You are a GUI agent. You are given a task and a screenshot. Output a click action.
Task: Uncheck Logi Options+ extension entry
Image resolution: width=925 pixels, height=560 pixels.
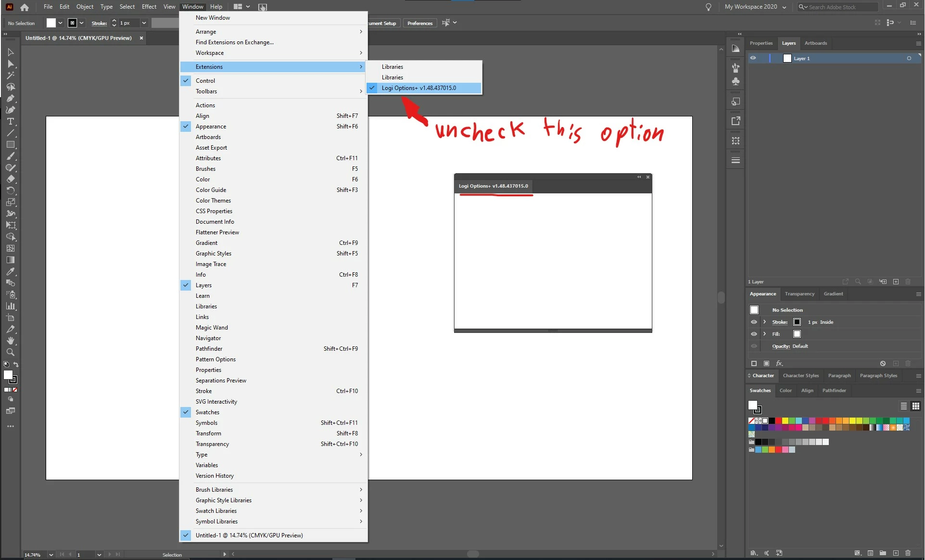(x=418, y=88)
